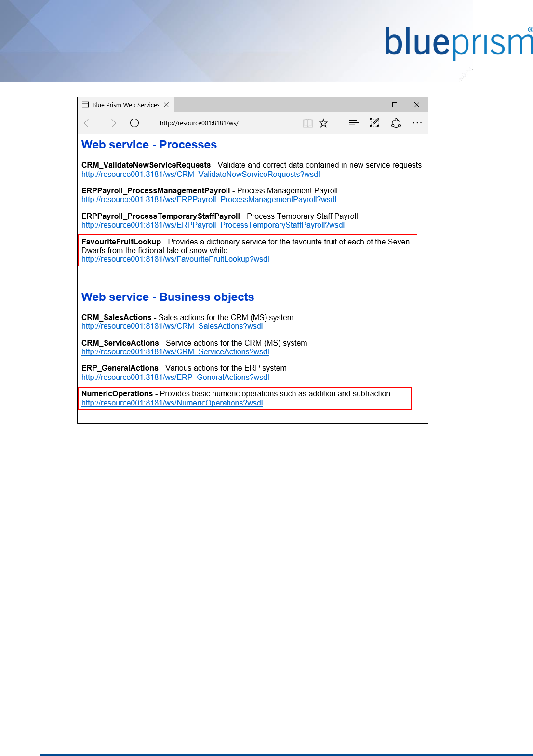This screenshot has height=756, width=533.
Task: Close the browser window
Action: pos(417,105)
